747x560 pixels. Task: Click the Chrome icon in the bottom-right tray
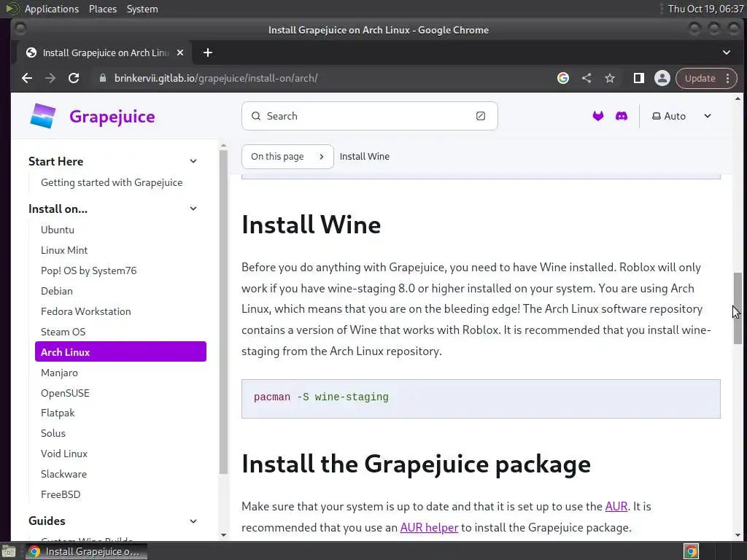(x=692, y=551)
